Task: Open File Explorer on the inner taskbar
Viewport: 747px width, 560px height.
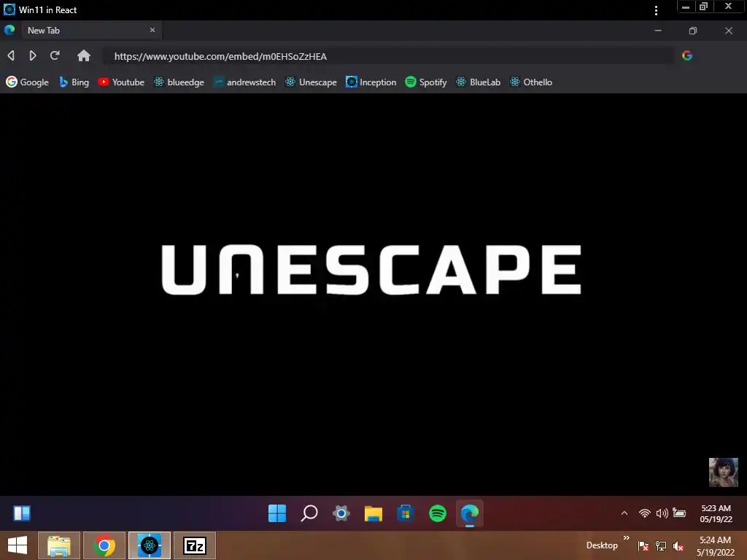Action: [x=373, y=513]
